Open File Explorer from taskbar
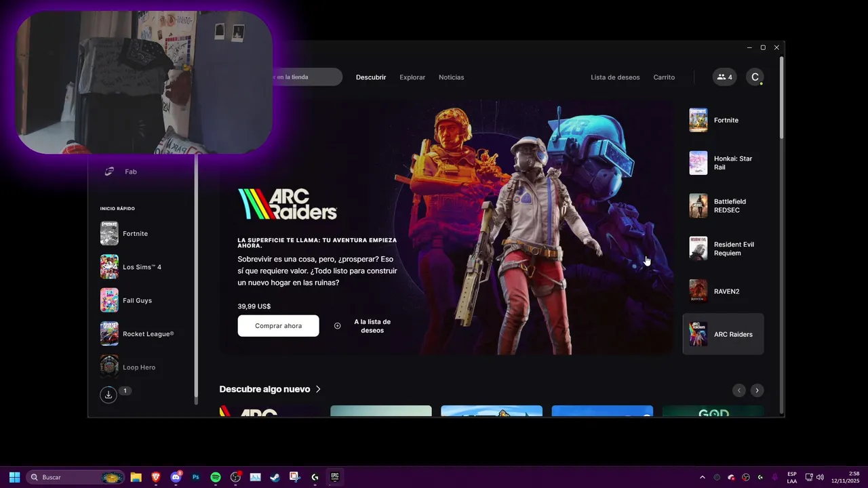 point(136,477)
